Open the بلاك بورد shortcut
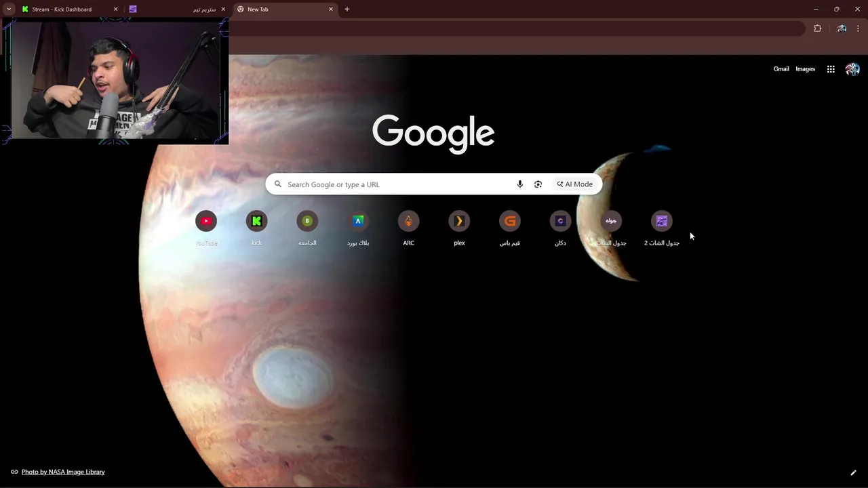868x488 pixels. click(x=358, y=228)
